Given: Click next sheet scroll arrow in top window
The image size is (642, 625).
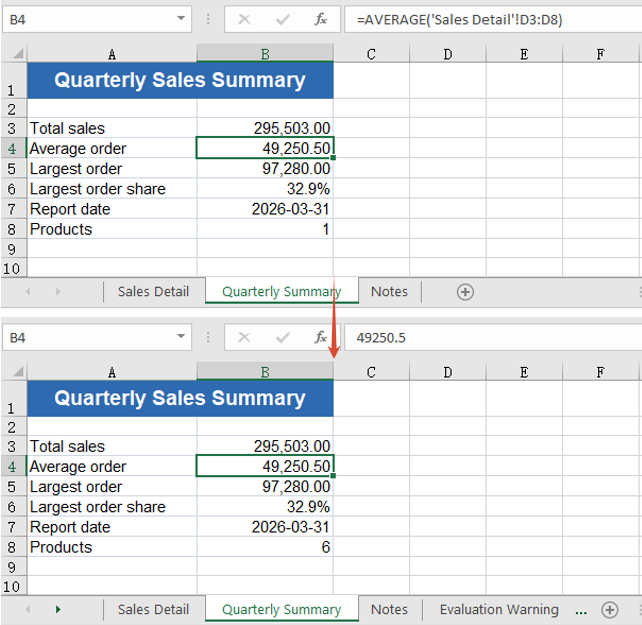Looking at the screenshot, I should (58, 291).
